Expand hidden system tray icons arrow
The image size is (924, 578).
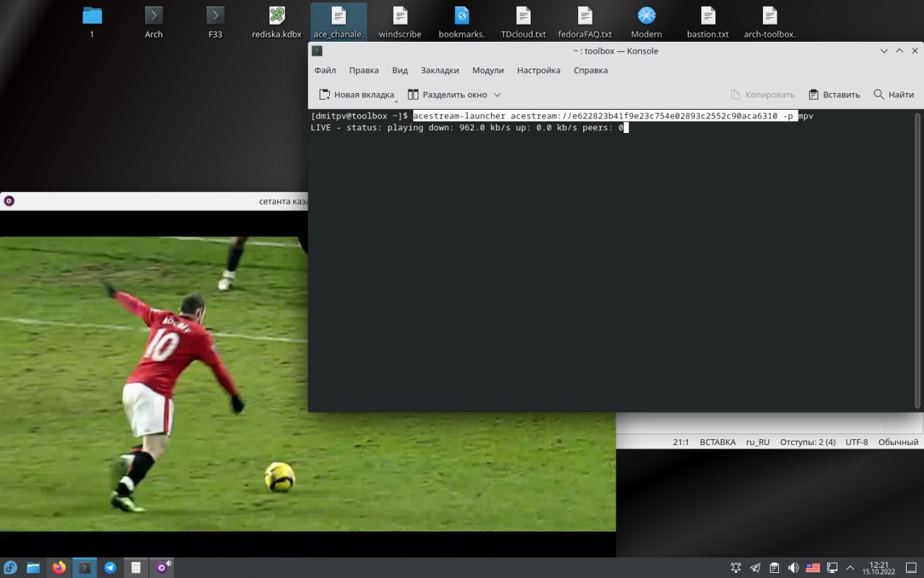[x=850, y=568]
